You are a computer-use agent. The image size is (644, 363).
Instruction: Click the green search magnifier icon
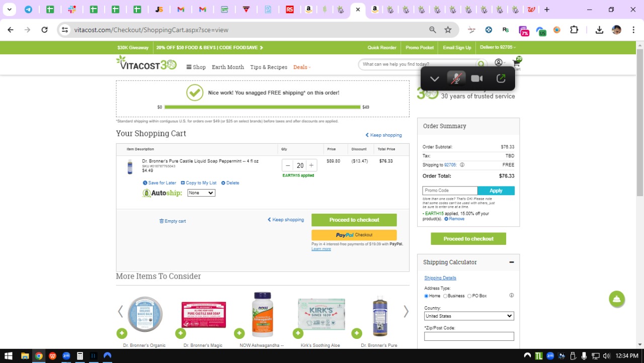pyautogui.click(x=481, y=64)
